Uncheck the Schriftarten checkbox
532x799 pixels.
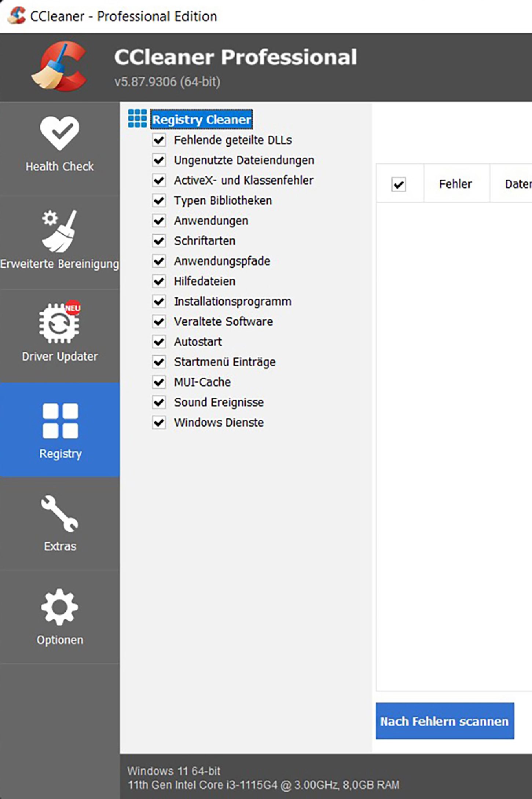point(159,241)
